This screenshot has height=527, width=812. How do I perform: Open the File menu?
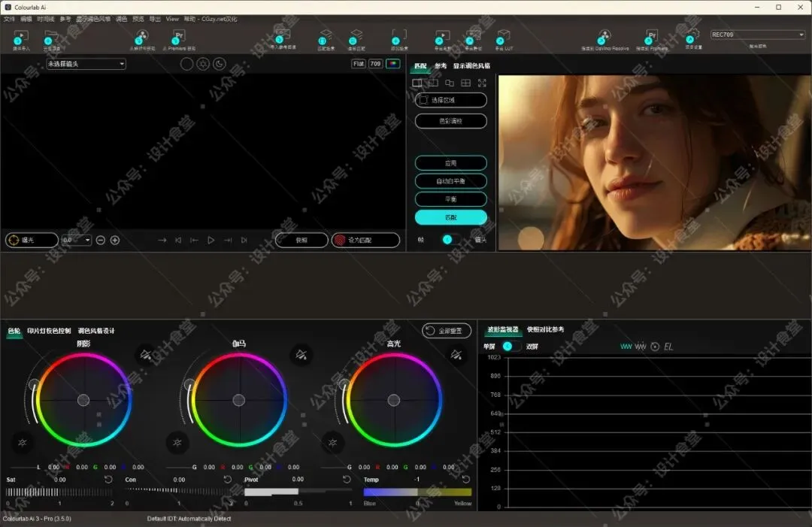coord(9,19)
